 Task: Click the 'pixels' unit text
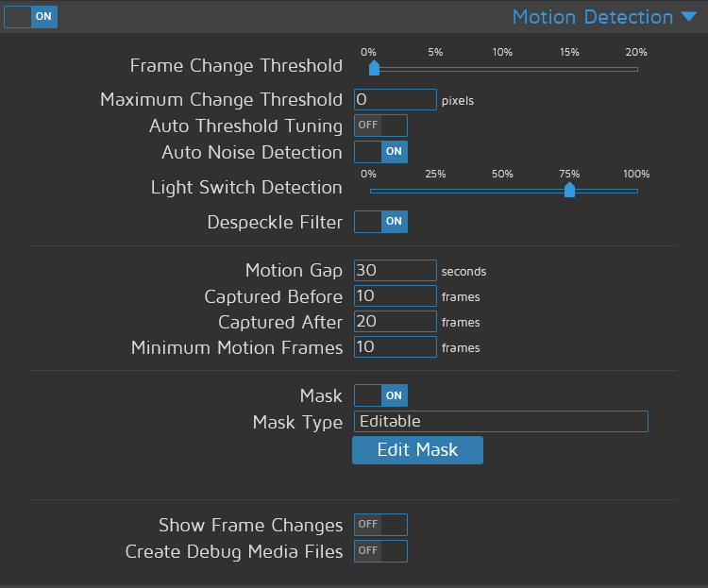click(458, 101)
